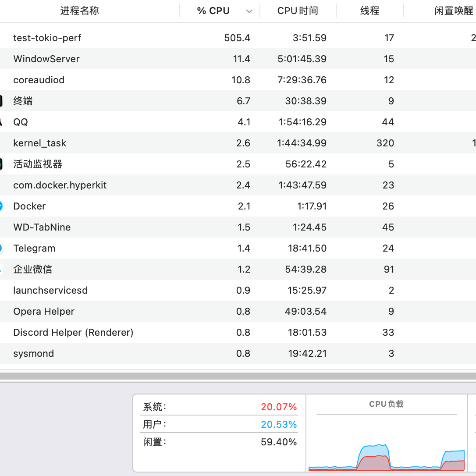The height and width of the screenshot is (476, 476).
Task: Click the 7:29:36.76 CPU time value
Action: (302, 80)
